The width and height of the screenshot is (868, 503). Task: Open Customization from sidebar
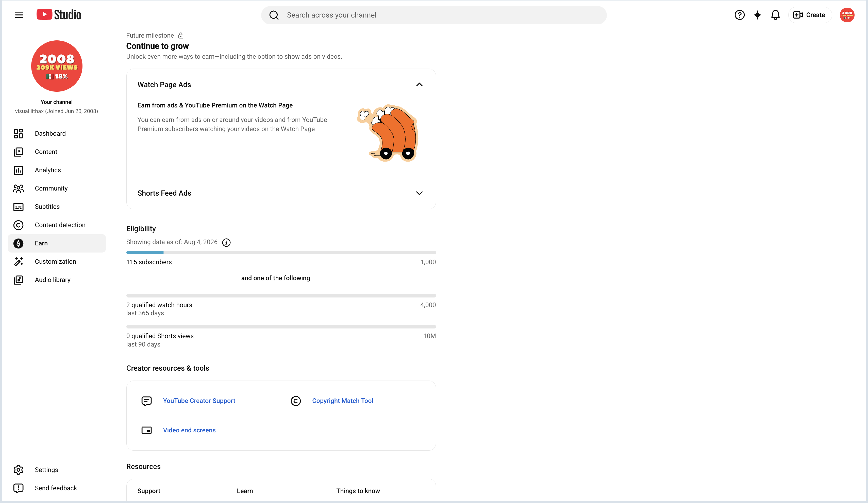[x=57, y=261]
